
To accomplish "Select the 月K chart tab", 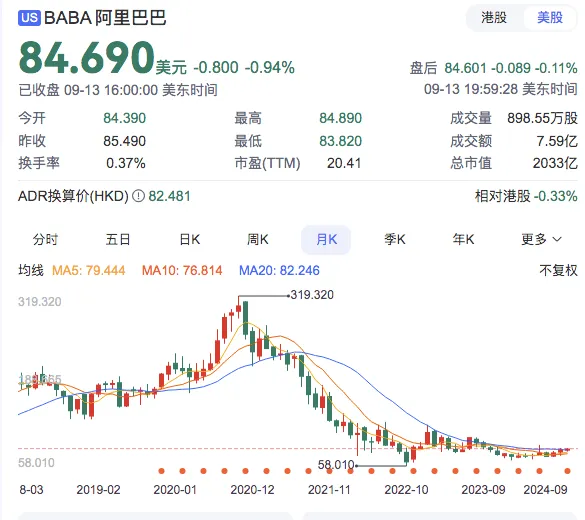I will coord(326,239).
